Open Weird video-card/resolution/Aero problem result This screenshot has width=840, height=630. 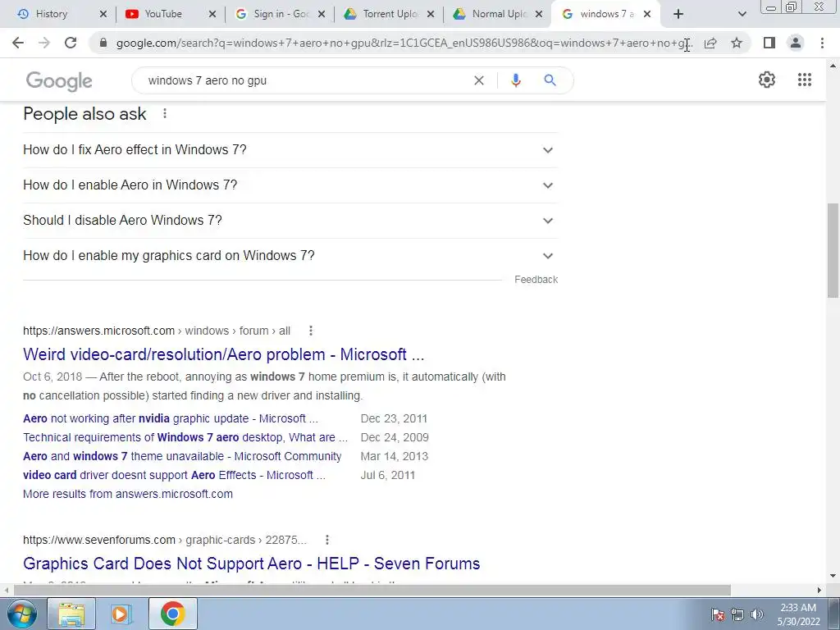223,354
